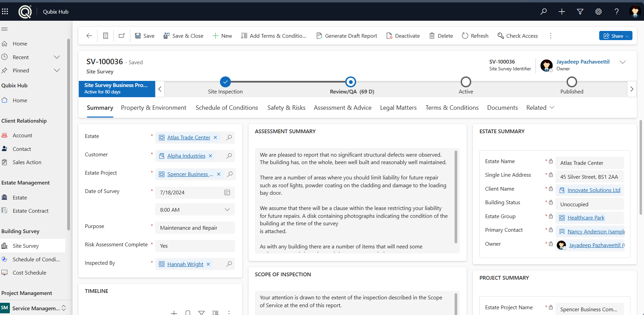644x315 pixels.
Task: Click the Save & Close button
Action: (x=184, y=36)
